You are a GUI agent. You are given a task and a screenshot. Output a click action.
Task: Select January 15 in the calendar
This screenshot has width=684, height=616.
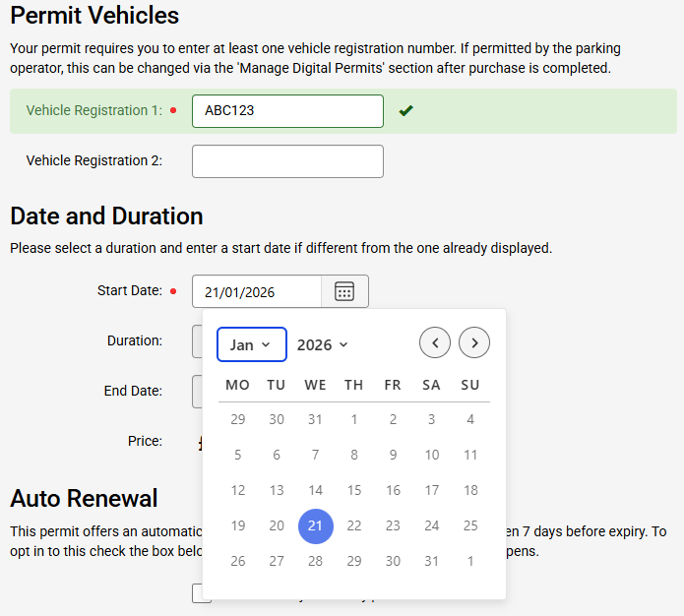354,490
